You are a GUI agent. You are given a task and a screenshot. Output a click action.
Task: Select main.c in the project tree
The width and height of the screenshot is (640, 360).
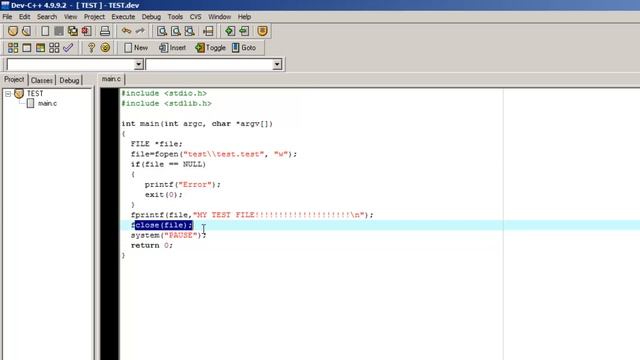pos(47,103)
